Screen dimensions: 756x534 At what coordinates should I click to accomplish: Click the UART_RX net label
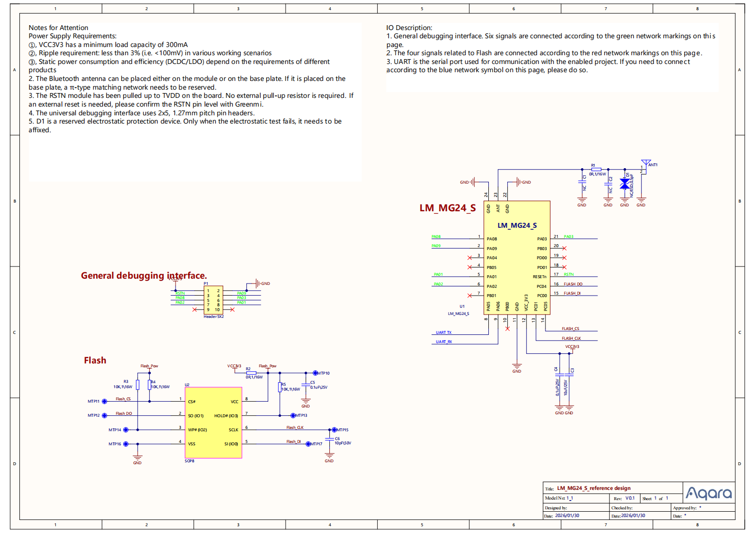pos(444,342)
